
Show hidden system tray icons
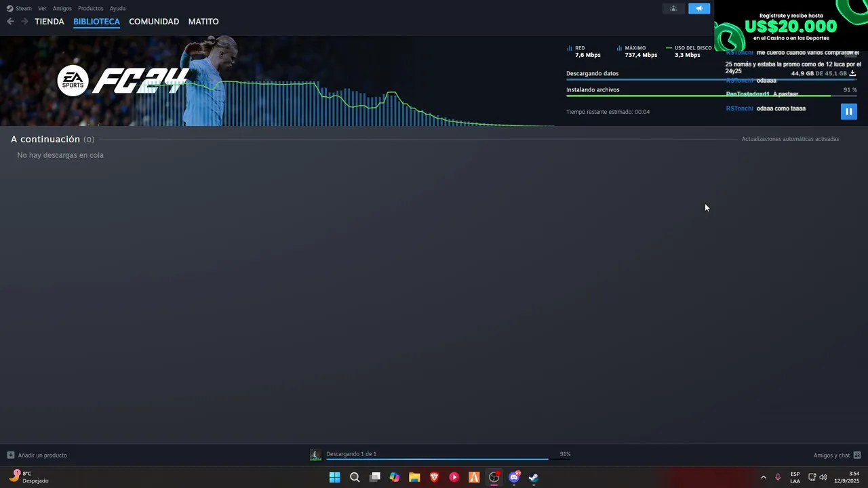coord(763,477)
